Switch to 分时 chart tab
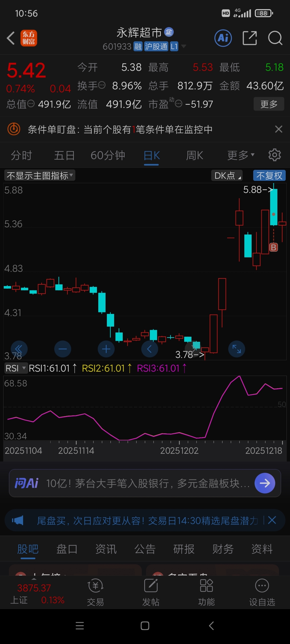This screenshot has height=644, width=290. coord(21,155)
